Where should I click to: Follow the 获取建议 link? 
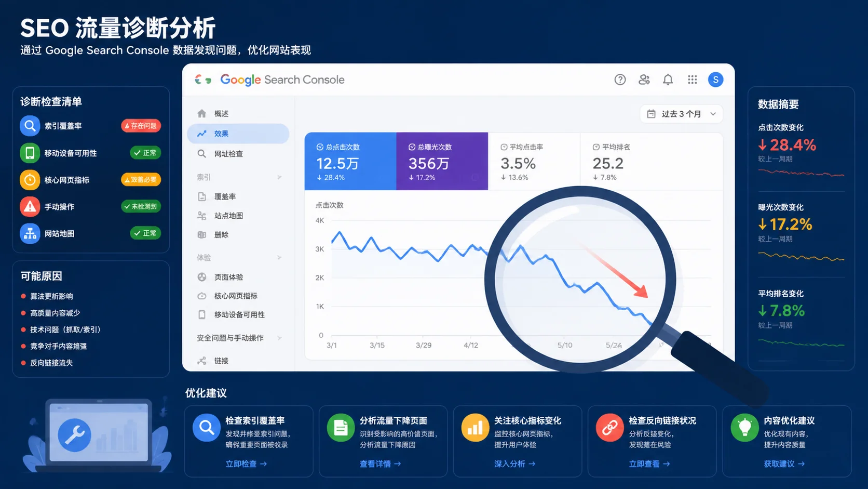click(784, 464)
